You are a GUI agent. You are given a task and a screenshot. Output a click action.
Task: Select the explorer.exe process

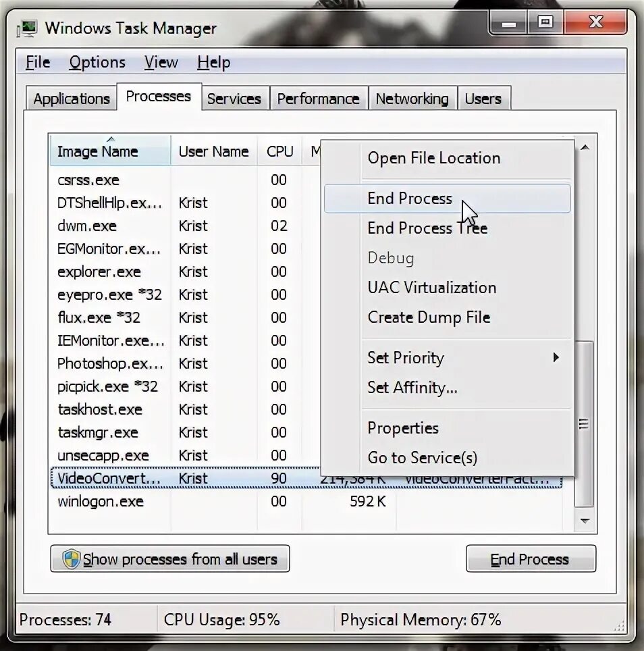click(x=185, y=272)
